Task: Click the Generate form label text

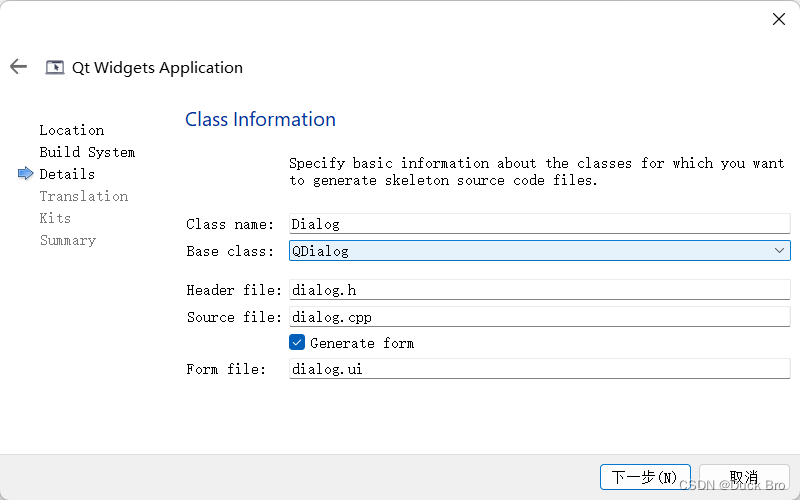Action: 362,343
